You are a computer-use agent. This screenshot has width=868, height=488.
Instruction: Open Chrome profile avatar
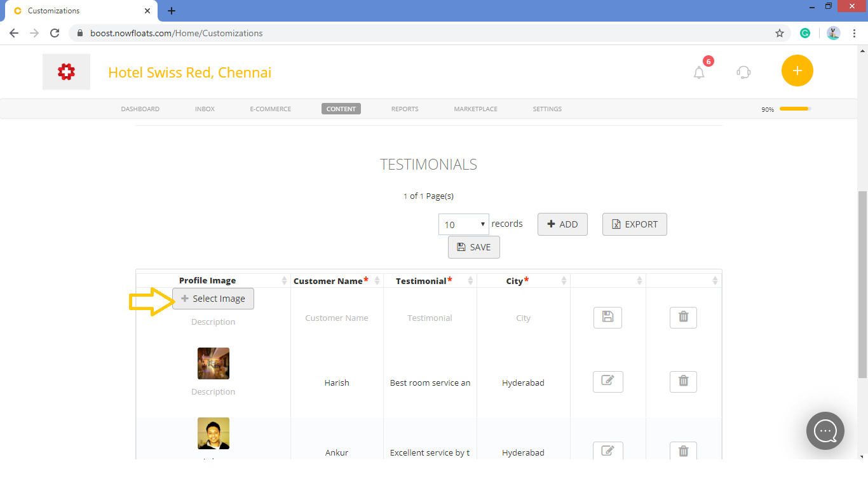pos(834,33)
